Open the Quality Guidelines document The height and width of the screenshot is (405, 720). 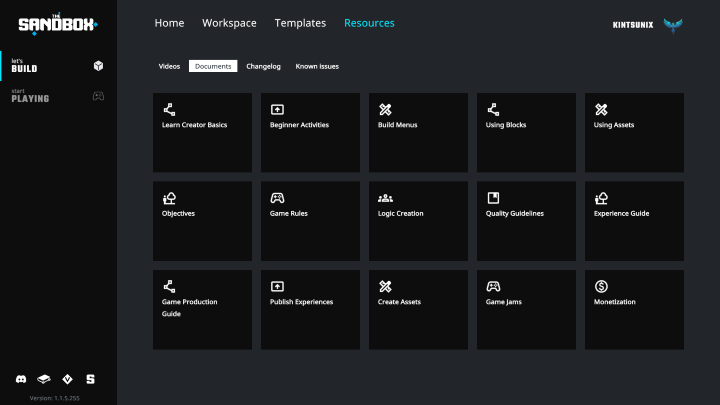point(526,221)
